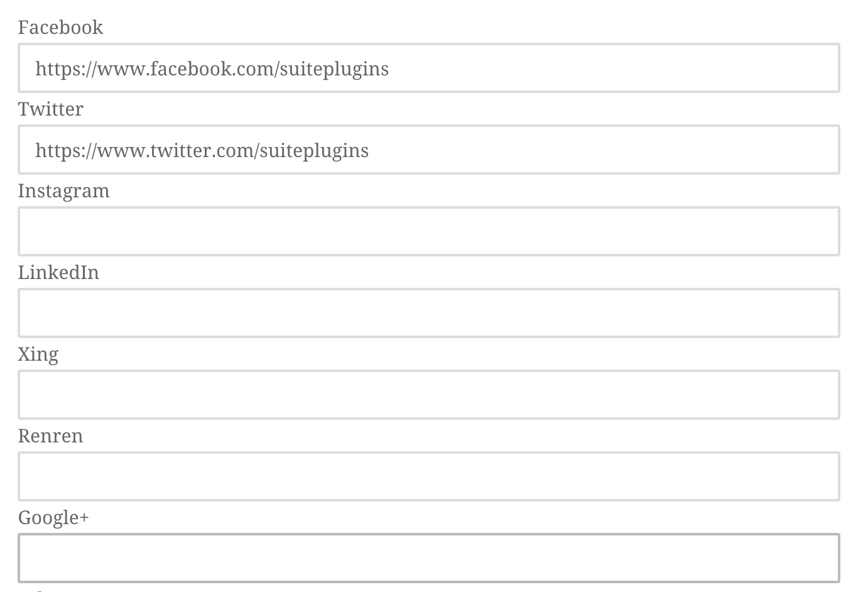Click the Renren field label

pyautogui.click(x=50, y=436)
